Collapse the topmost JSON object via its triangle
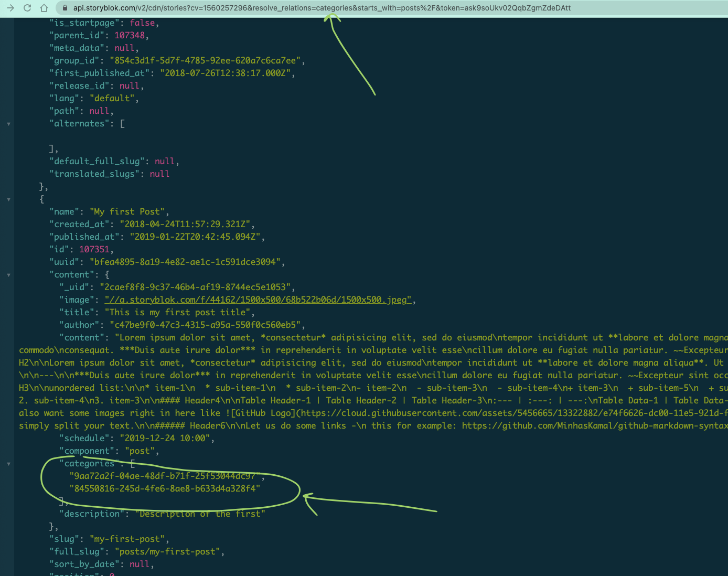728x576 pixels. (8, 124)
